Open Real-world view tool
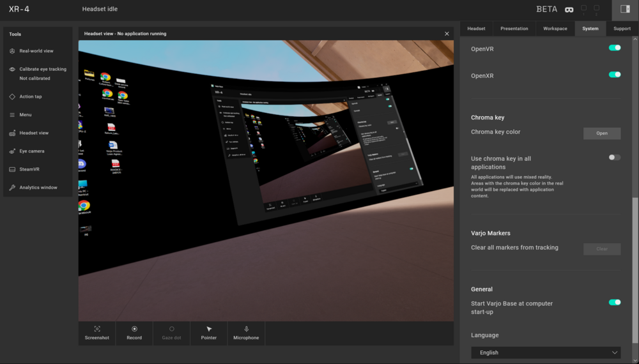Image resolution: width=639 pixels, height=364 pixels. tap(36, 51)
